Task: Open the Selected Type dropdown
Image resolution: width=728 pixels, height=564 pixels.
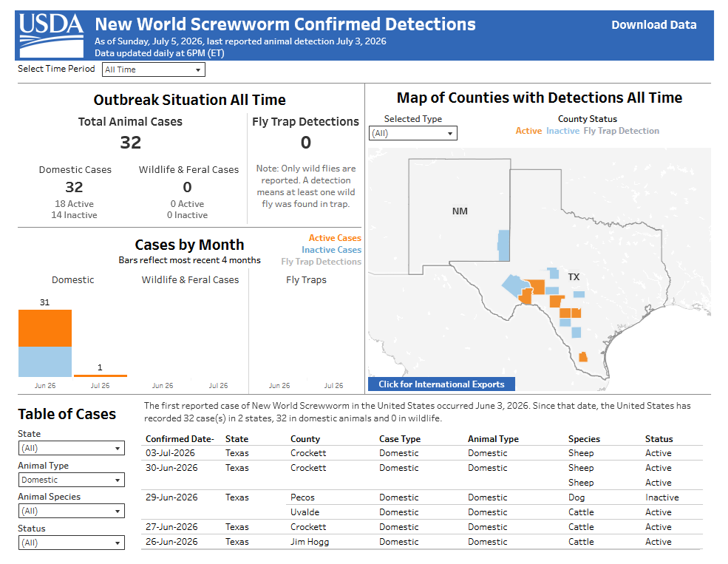Action: 412,133
